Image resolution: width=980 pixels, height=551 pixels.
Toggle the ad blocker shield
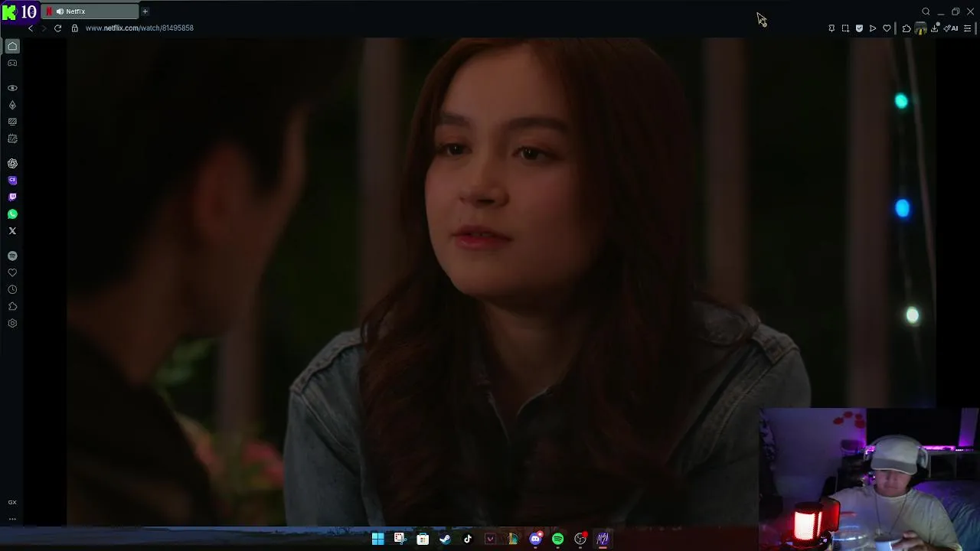click(x=859, y=28)
